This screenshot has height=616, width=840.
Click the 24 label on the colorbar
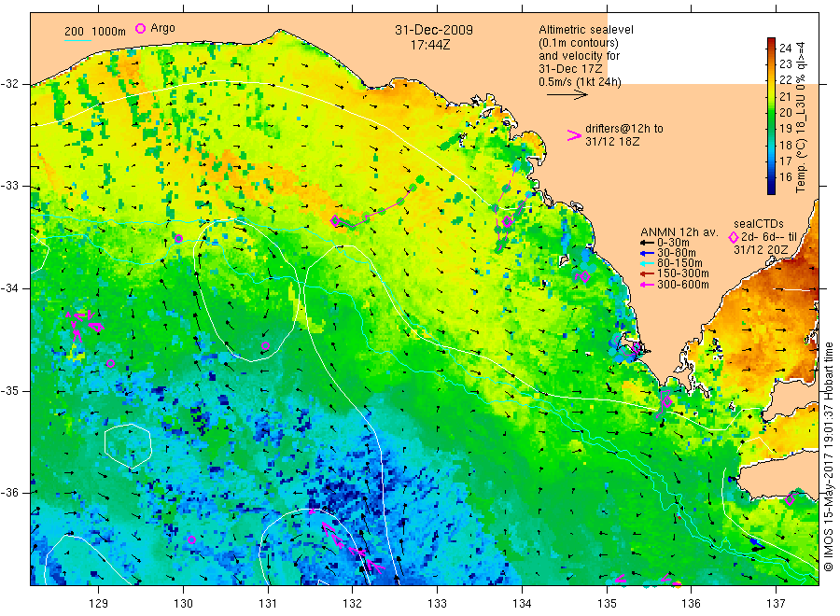tap(785, 49)
